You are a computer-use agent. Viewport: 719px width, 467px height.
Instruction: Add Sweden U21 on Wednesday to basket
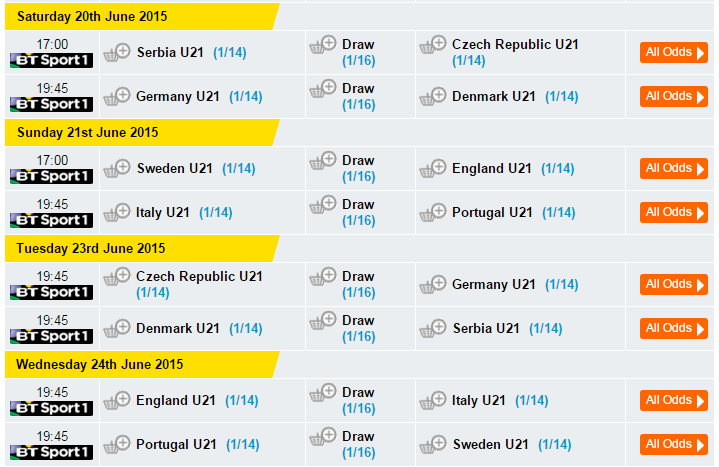pos(432,445)
